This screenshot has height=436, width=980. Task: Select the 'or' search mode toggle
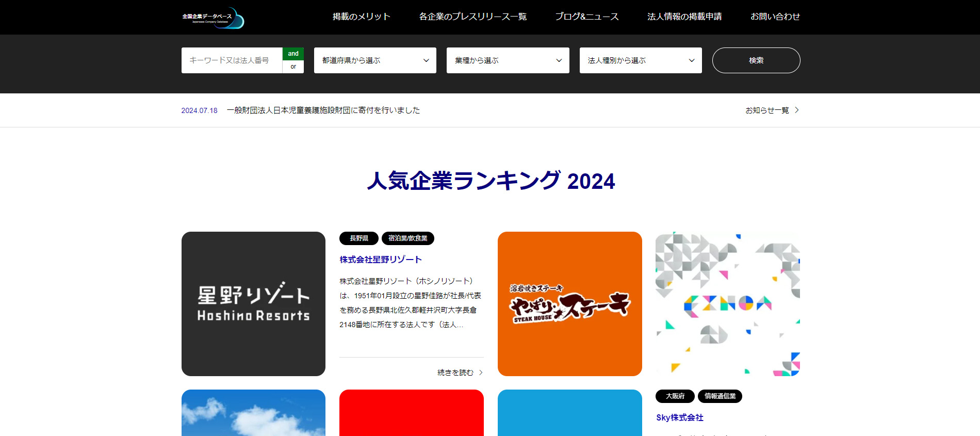(x=293, y=67)
